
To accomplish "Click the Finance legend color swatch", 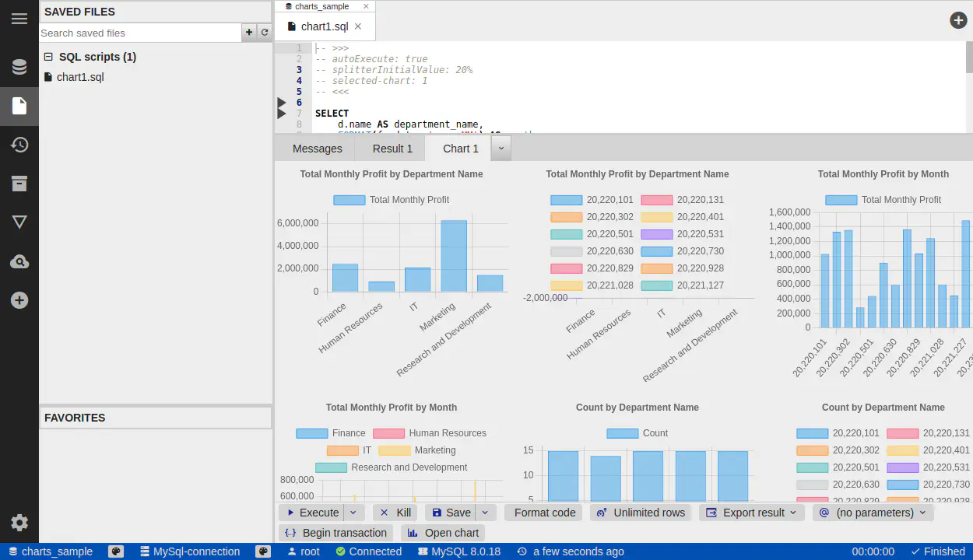I will (311, 433).
